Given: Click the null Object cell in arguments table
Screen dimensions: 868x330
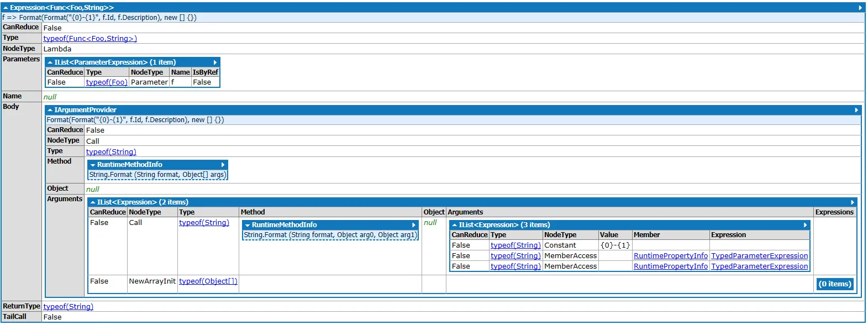Looking at the screenshot, I should point(430,223).
